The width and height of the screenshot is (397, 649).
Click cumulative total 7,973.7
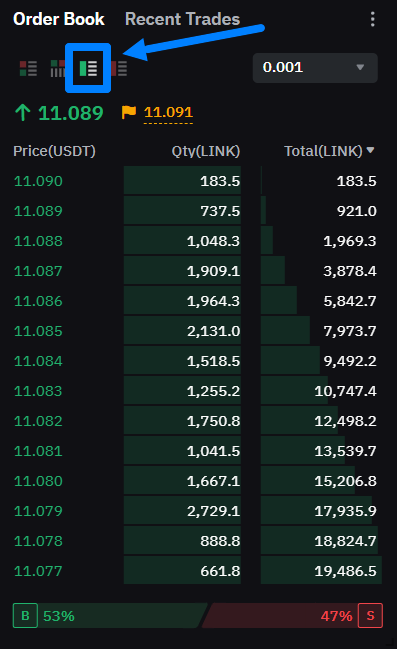[x=350, y=331]
